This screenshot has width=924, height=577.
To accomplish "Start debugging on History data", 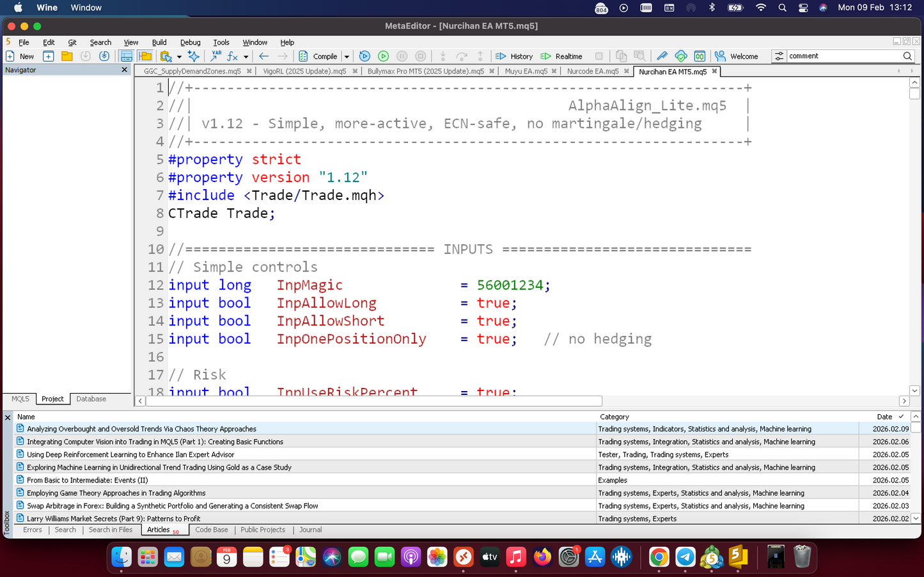I will pos(514,56).
